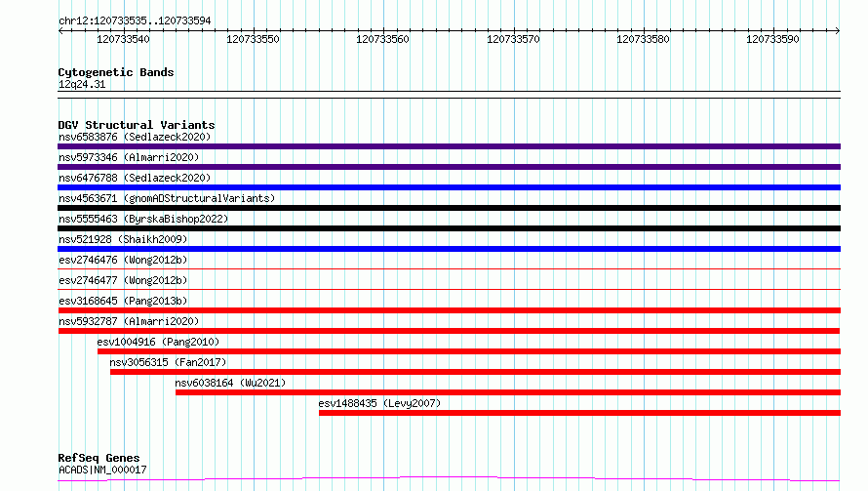The width and height of the screenshot is (868, 491).
Task: Click ruler position 120733570
Action: [x=513, y=39]
